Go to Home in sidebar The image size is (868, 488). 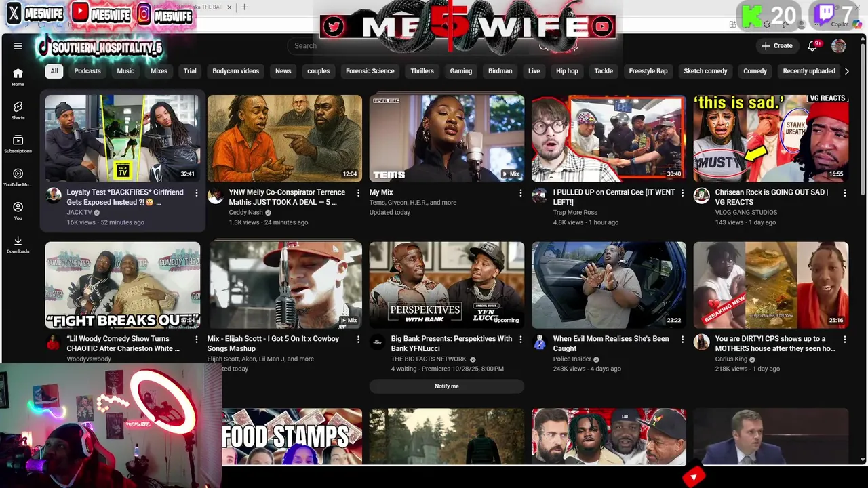click(x=18, y=77)
